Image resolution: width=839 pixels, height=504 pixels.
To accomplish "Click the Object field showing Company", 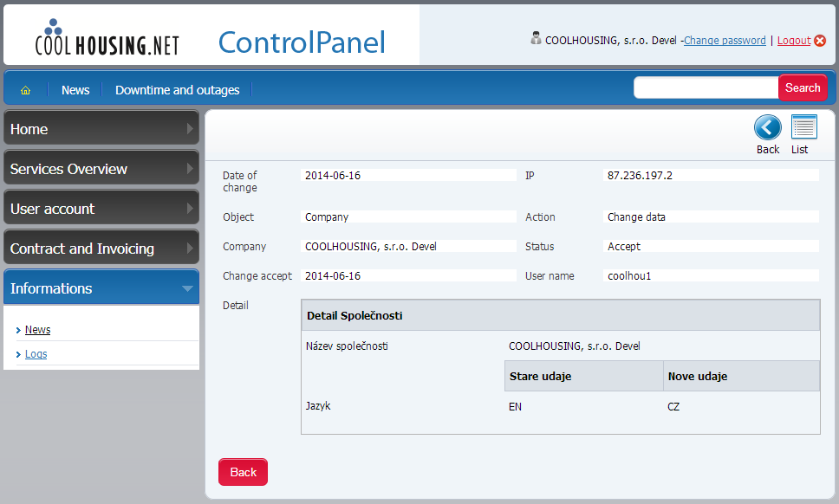I will [408, 217].
